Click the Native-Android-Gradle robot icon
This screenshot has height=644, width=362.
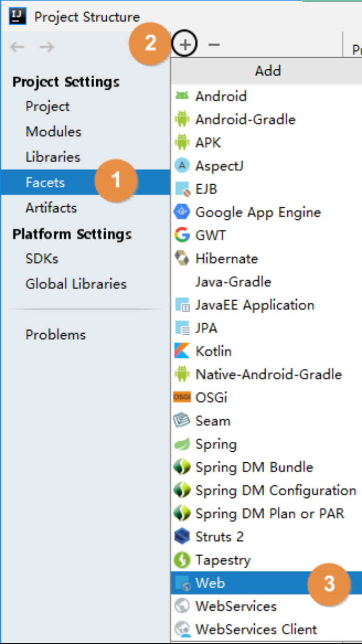(x=182, y=374)
